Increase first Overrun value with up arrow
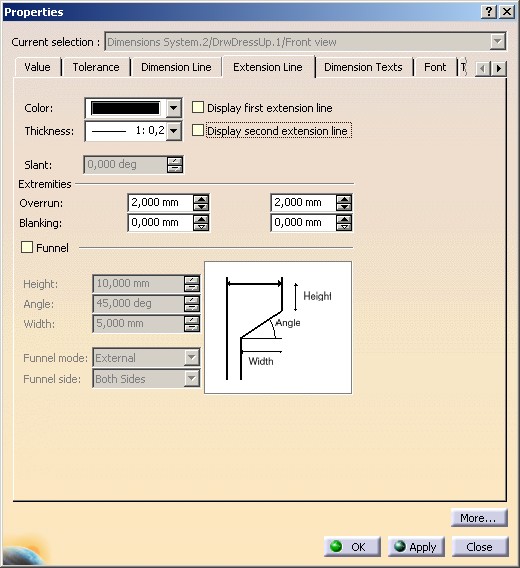The width and height of the screenshot is (520, 568). 201,199
